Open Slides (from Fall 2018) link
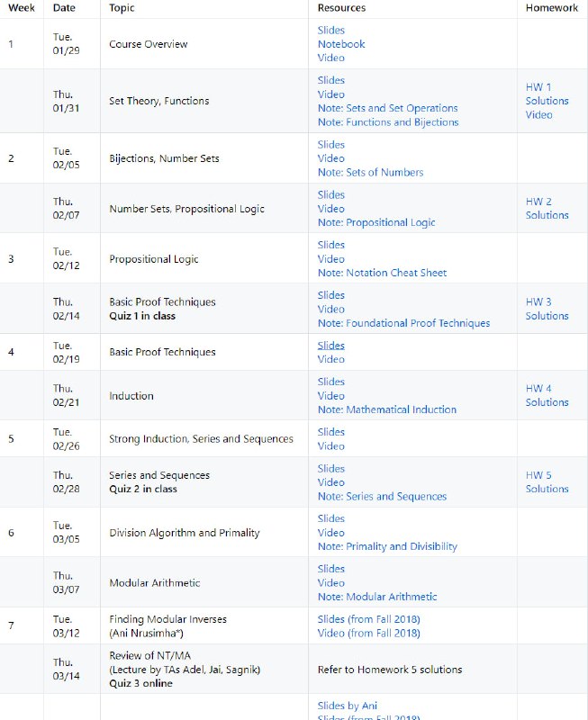 368,619
